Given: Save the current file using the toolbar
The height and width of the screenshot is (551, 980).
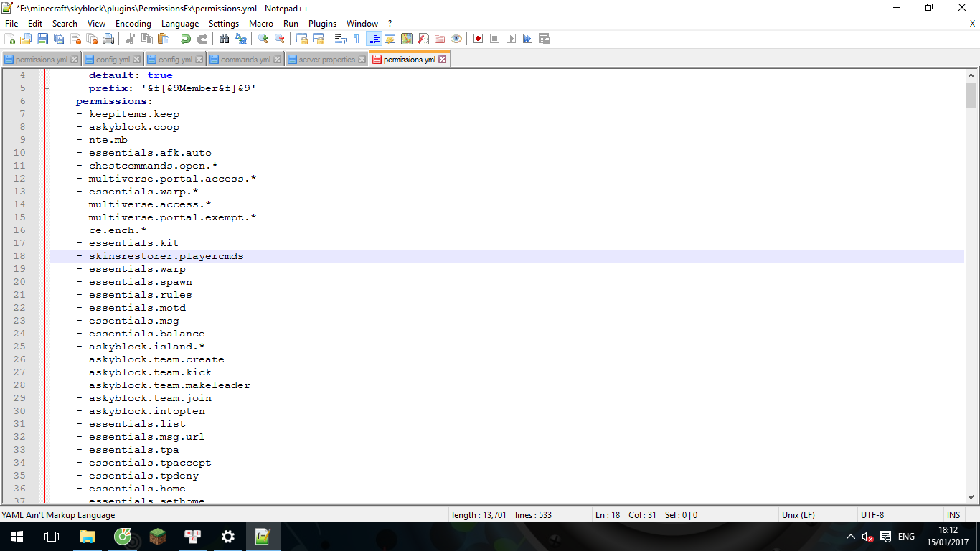Looking at the screenshot, I should pos(42,39).
